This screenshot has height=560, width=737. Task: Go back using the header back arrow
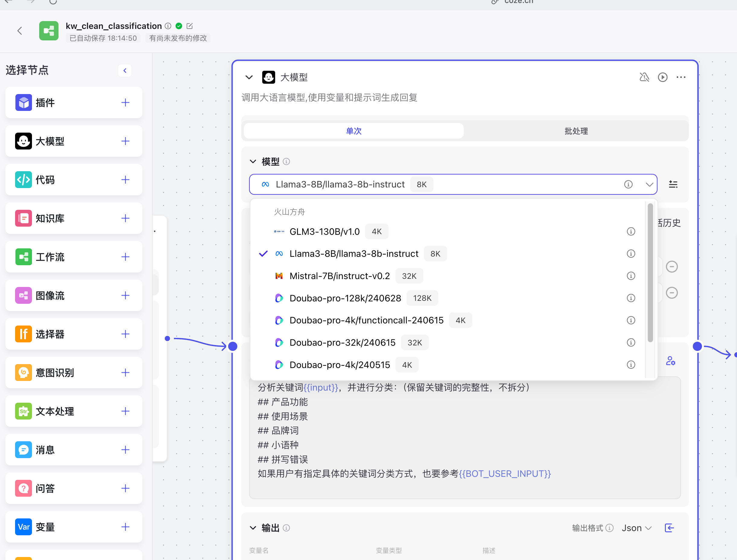[x=20, y=31]
